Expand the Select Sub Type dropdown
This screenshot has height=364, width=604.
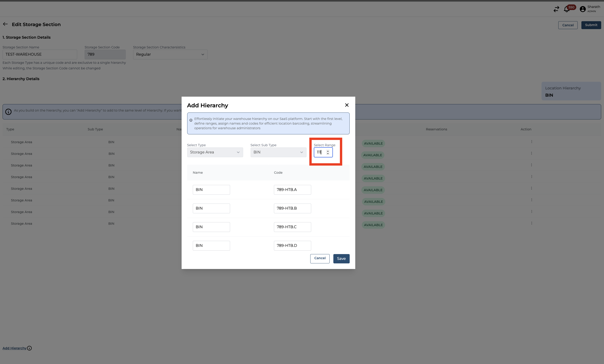coord(278,152)
